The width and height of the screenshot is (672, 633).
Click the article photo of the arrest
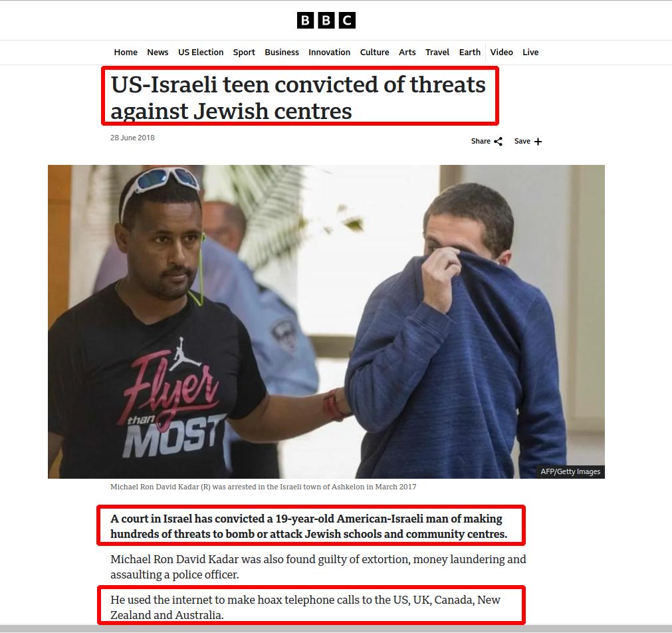pos(326,322)
